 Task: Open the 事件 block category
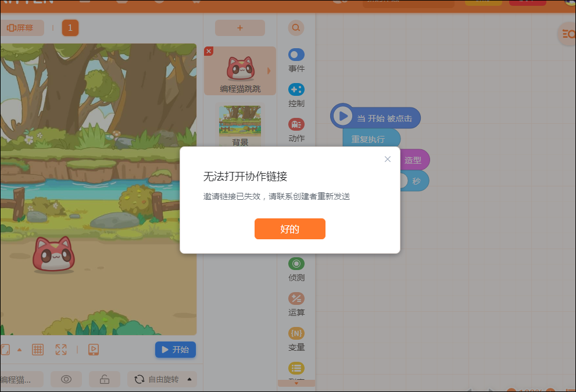pyautogui.click(x=296, y=60)
